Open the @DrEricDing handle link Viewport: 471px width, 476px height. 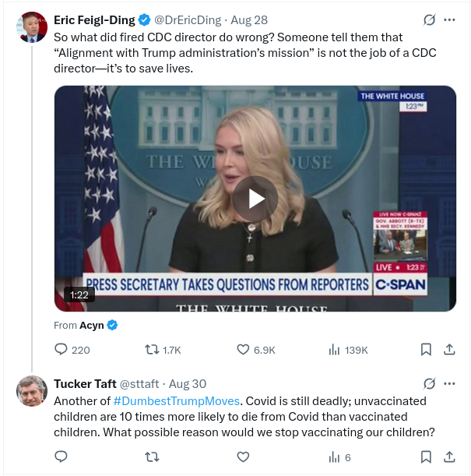point(188,20)
